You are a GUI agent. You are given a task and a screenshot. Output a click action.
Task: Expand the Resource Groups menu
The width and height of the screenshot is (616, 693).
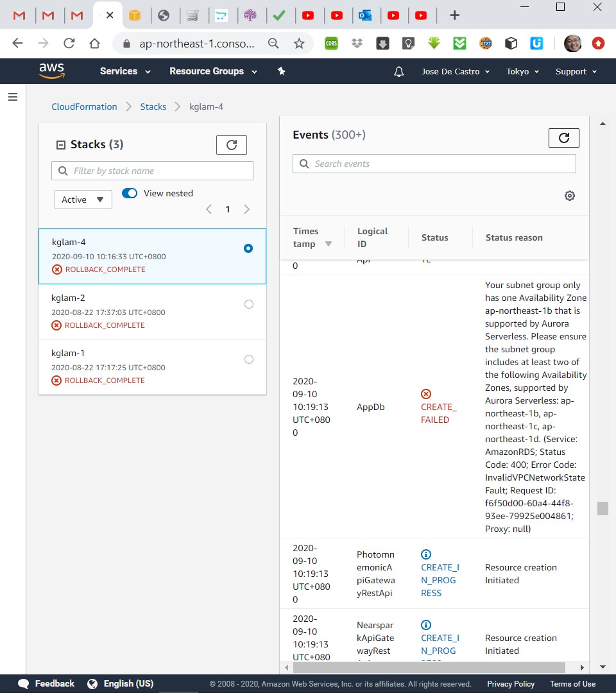click(x=214, y=71)
